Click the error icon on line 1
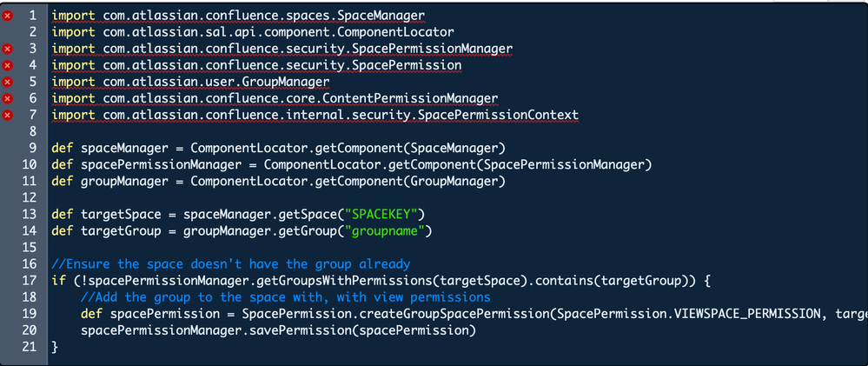Screen dimensions: 868x366 (x=7, y=16)
